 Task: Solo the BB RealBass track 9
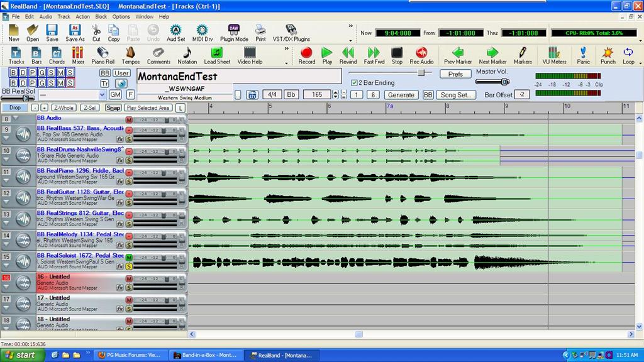[129, 139]
